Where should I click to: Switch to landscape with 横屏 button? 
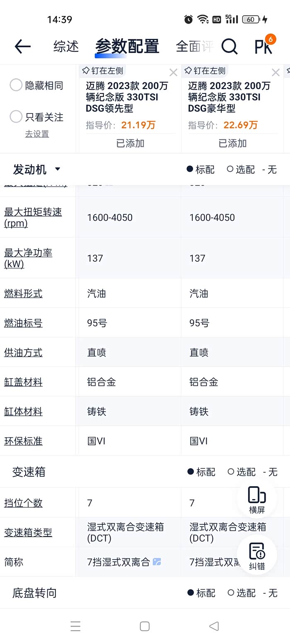click(x=257, y=500)
